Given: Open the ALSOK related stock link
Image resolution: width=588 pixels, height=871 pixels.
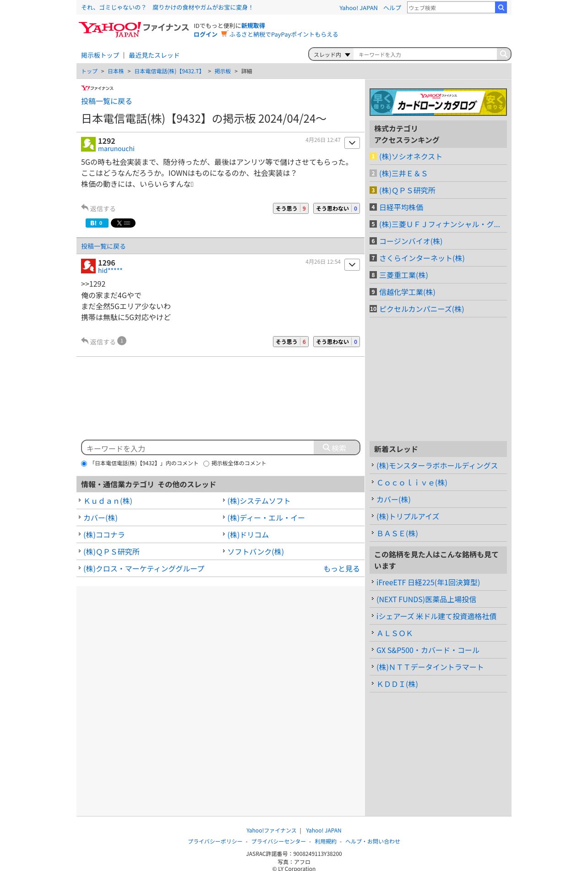Looking at the screenshot, I should 395,633.
